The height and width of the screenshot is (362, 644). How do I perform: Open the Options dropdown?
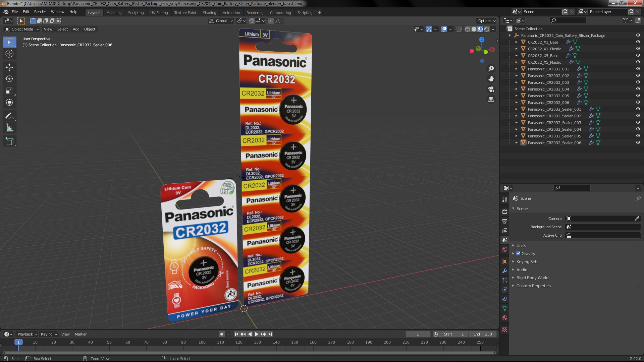(487, 21)
